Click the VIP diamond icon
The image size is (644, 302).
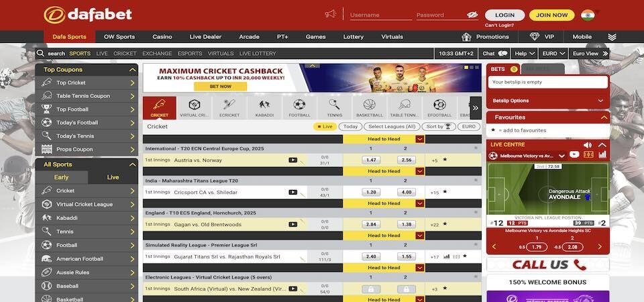tap(535, 36)
